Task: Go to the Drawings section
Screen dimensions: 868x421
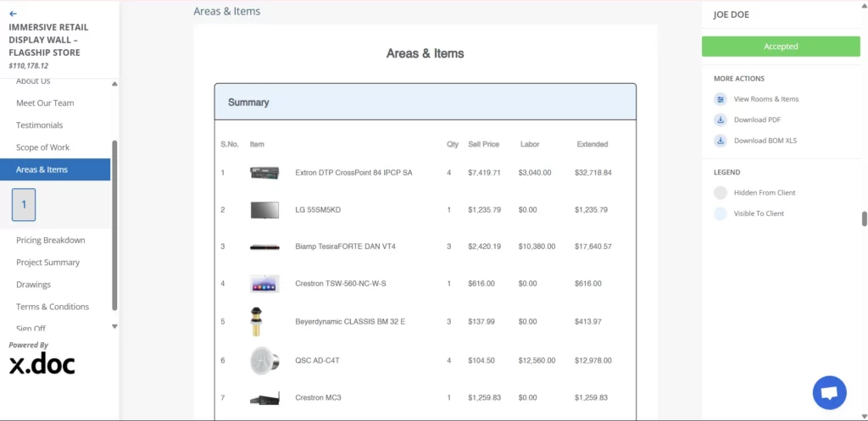Action: coord(33,285)
